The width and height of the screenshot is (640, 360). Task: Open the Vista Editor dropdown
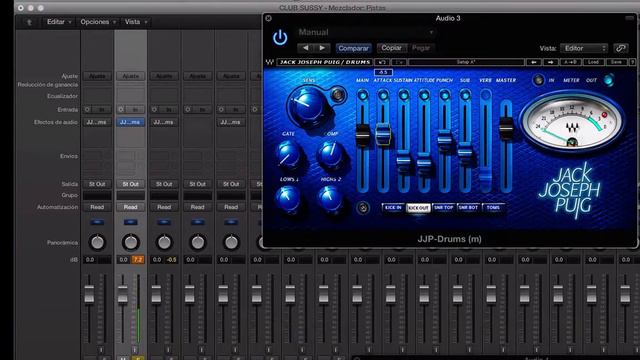pyautogui.click(x=584, y=48)
